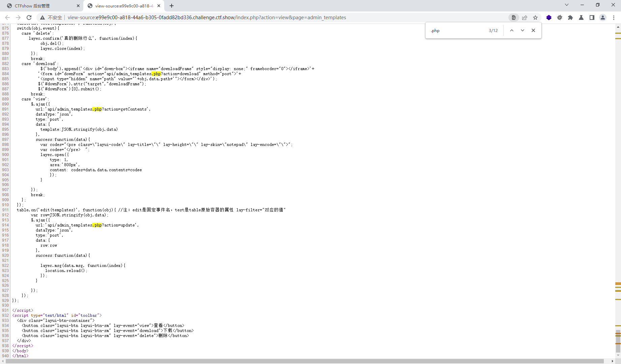Open Chrome's three-dot menu
The image size is (621, 364).
(614, 18)
